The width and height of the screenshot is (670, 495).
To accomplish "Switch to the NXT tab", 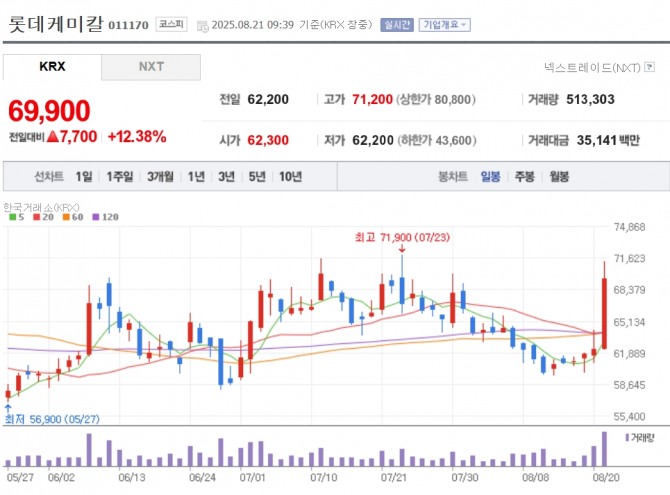I will [x=151, y=67].
